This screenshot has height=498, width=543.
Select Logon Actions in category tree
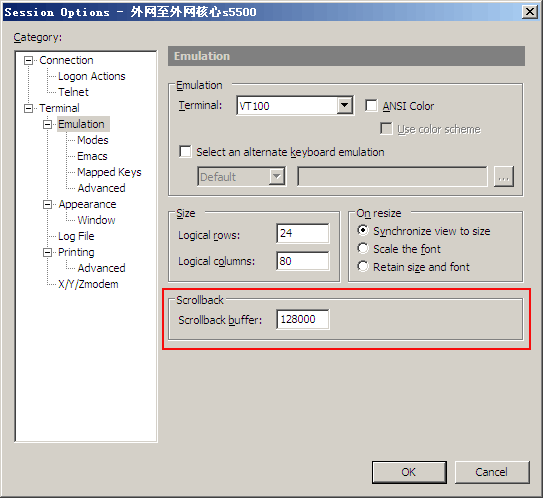92,76
